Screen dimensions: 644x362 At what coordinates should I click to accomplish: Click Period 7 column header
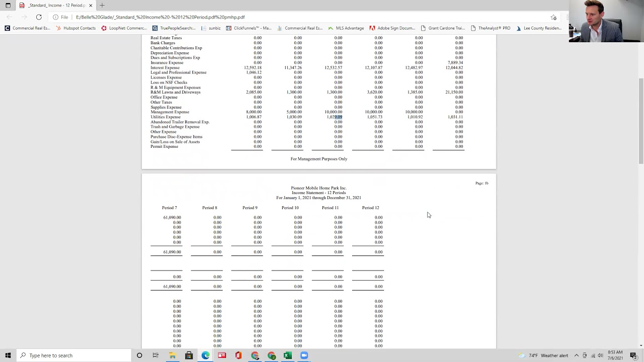pyautogui.click(x=170, y=208)
